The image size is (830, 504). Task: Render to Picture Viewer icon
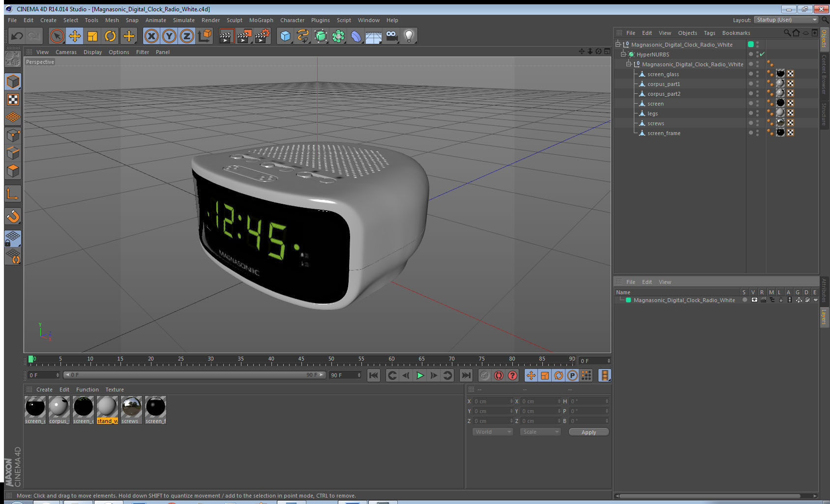click(244, 36)
